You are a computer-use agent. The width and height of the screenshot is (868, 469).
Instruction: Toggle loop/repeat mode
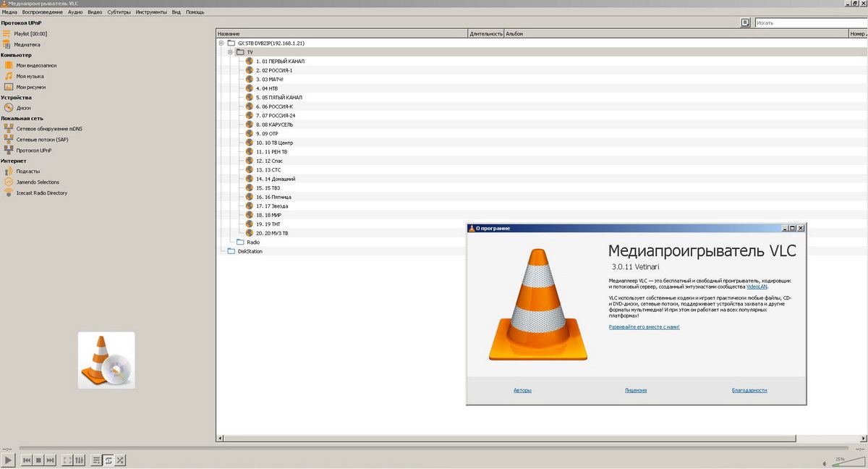[x=109, y=460]
